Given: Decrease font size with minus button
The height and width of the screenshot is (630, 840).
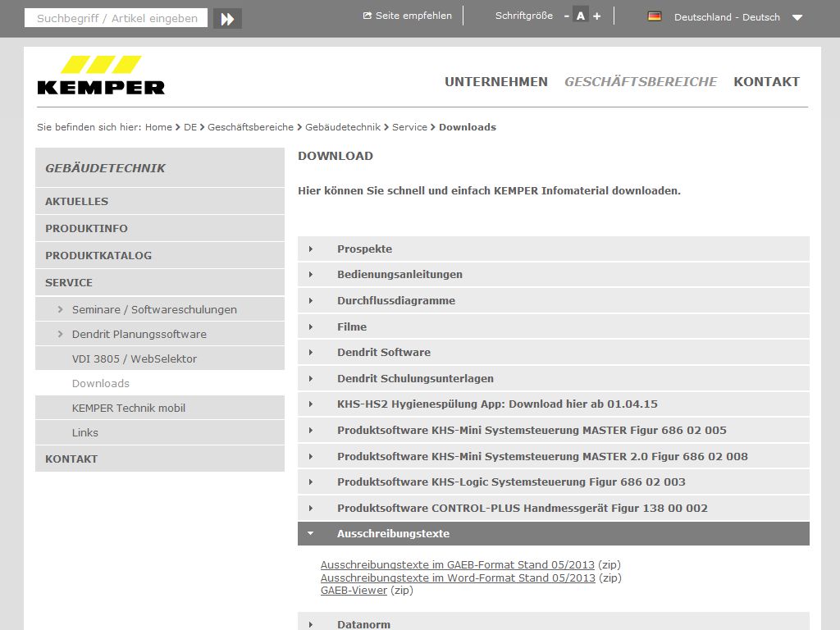Looking at the screenshot, I should [566, 16].
